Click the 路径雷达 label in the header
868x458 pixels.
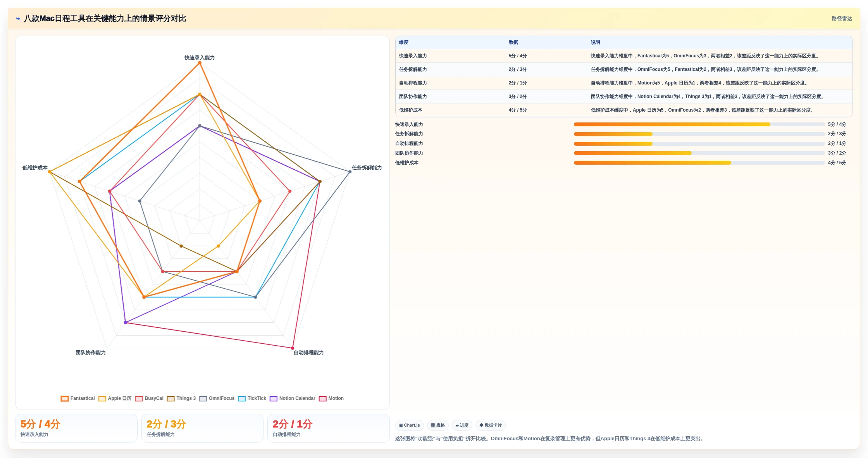(842, 19)
